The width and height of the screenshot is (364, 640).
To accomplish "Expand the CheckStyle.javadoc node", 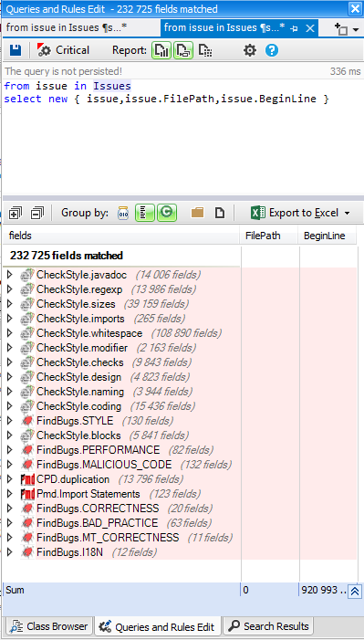I will coord(10,275).
